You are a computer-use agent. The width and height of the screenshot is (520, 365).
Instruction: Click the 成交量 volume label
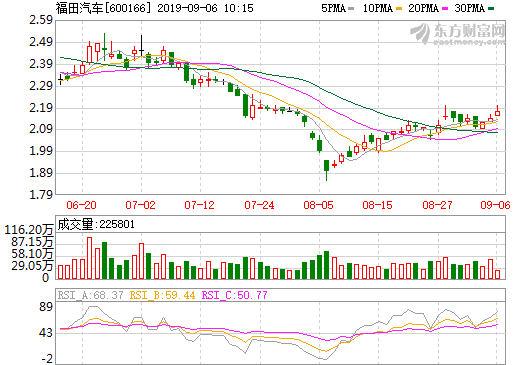(75, 224)
